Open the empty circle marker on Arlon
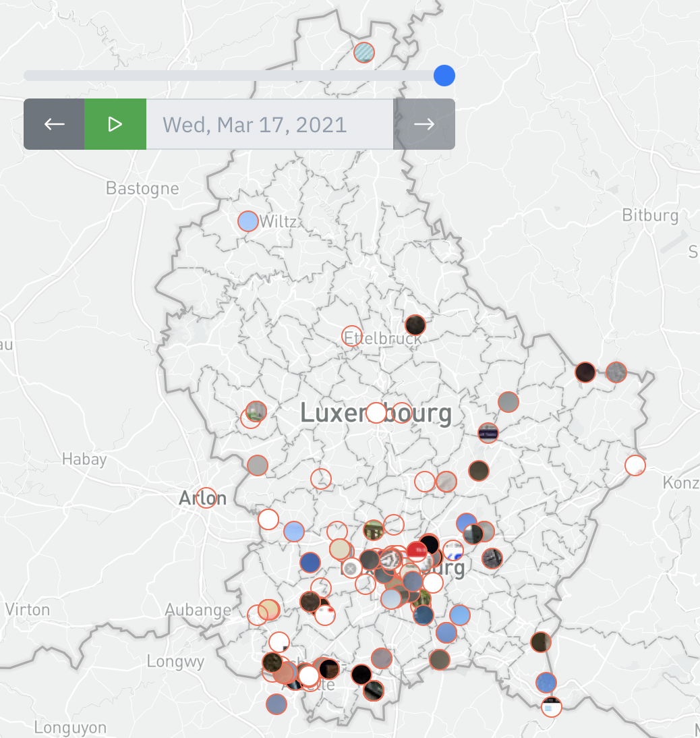 (206, 498)
